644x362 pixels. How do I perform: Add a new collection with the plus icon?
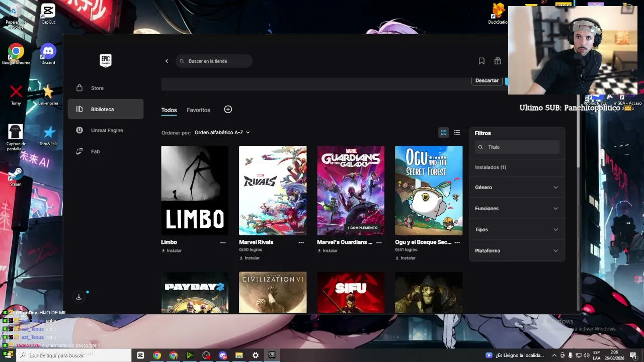coord(228,110)
